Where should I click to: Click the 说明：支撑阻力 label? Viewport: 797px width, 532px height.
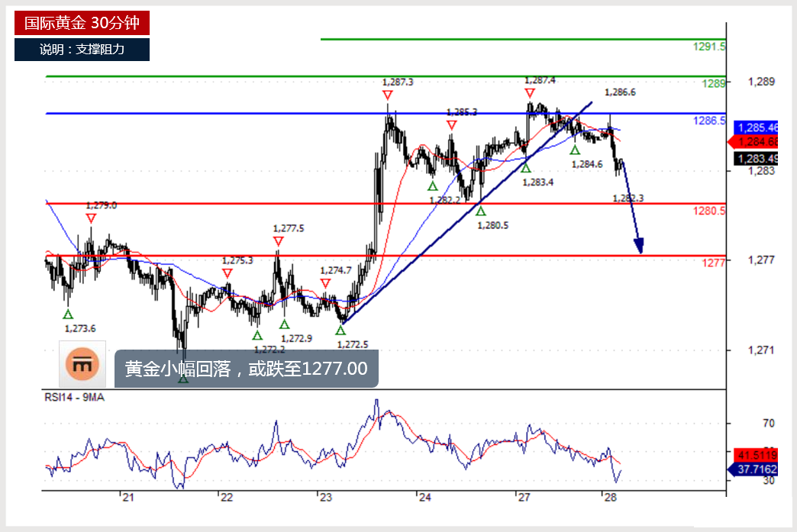82,50
